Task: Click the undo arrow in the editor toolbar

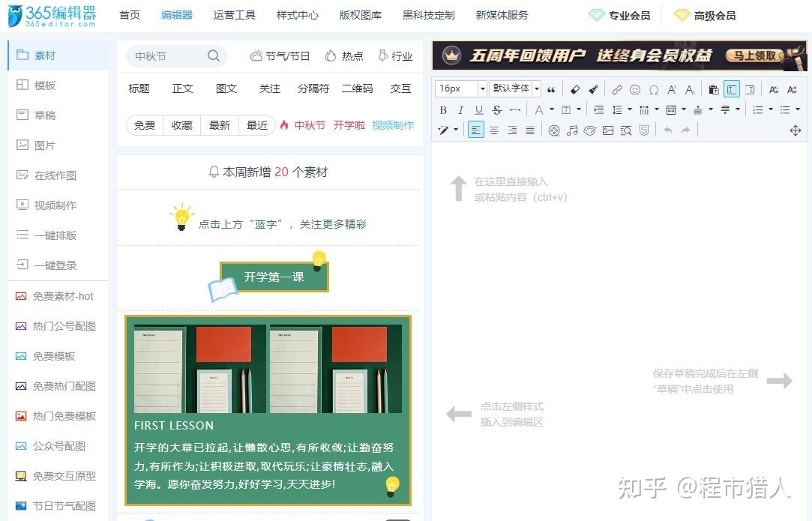Action: (x=667, y=130)
